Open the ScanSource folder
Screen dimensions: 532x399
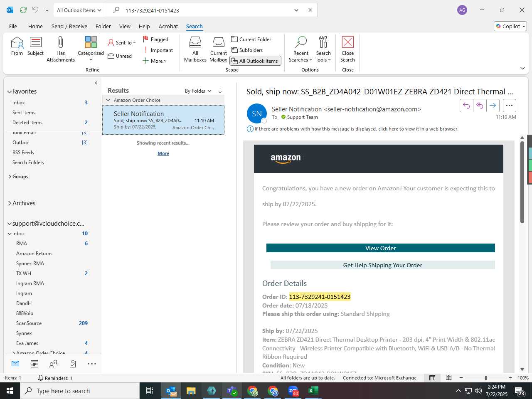29,323
